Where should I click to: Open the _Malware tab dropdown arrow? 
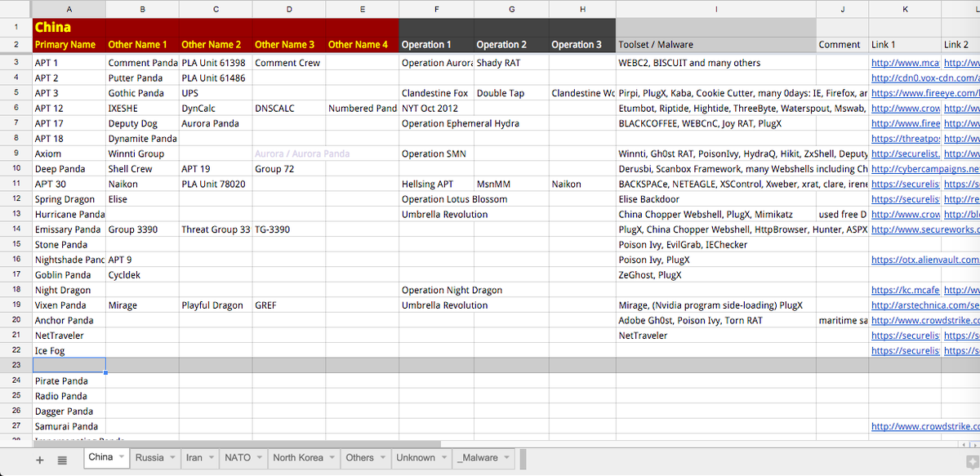(x=507, y=458)
